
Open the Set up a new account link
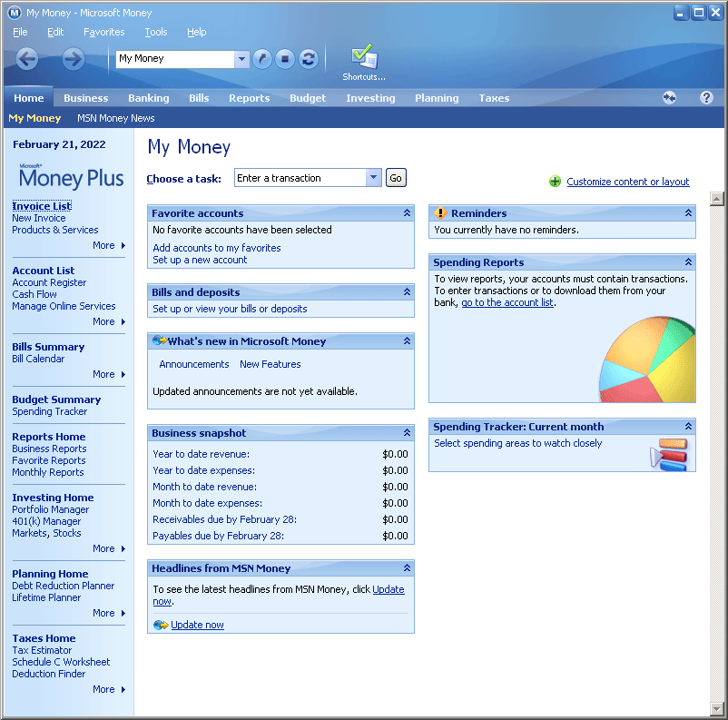(200, 260)
